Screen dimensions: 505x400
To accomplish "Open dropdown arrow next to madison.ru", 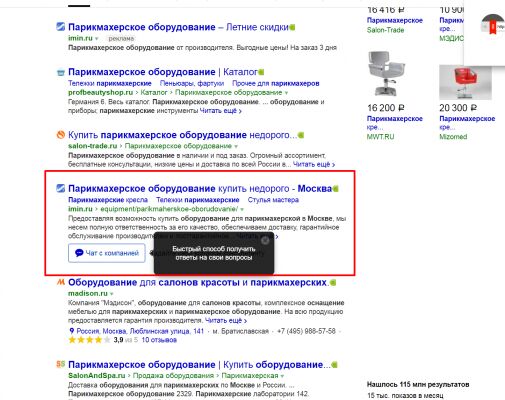I will (112, 294).
